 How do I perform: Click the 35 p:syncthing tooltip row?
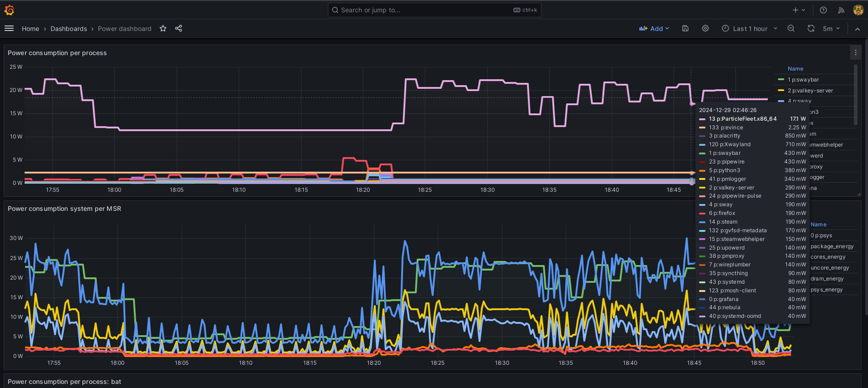[x=752, y=273]
